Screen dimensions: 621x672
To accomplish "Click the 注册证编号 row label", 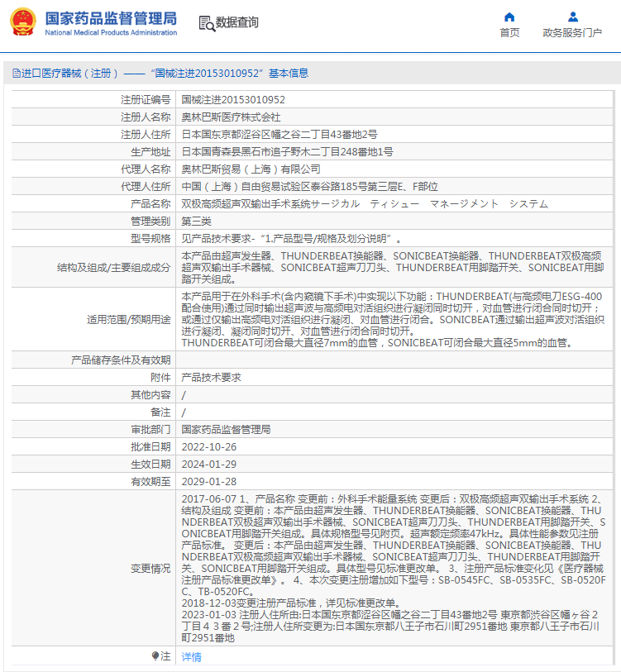I will (146, 100).
